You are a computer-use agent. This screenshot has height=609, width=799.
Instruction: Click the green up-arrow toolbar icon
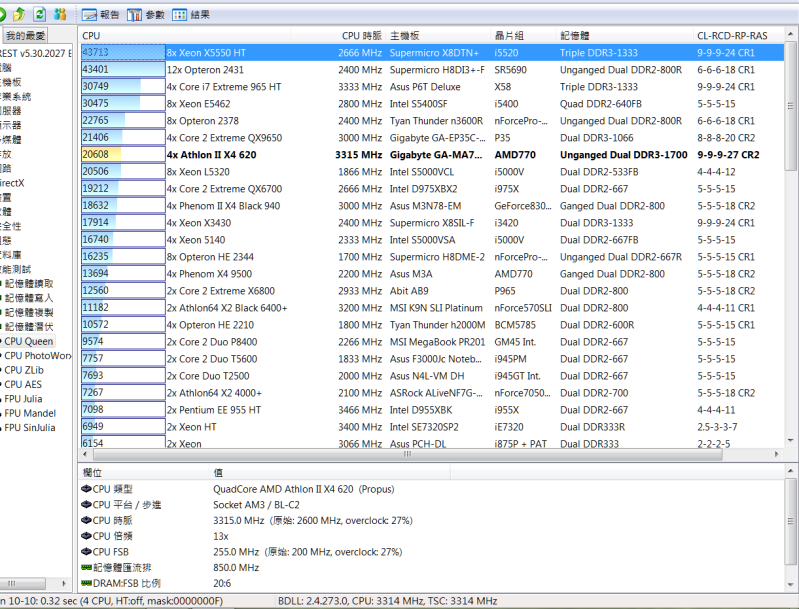[x=19, y=15]
